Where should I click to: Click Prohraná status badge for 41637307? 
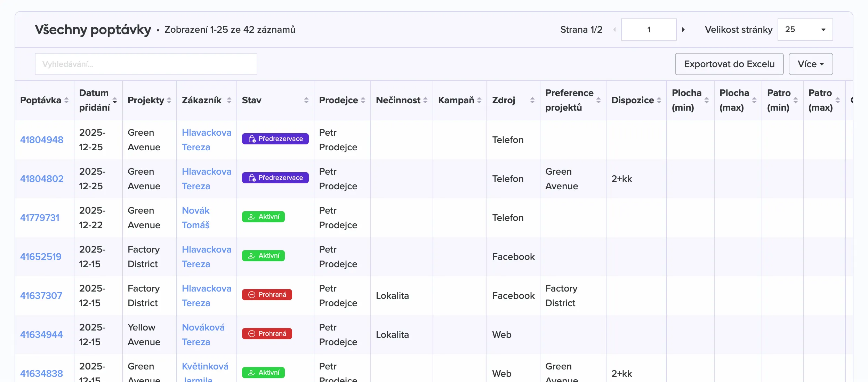pyautogui.click(x=267, y=295)
